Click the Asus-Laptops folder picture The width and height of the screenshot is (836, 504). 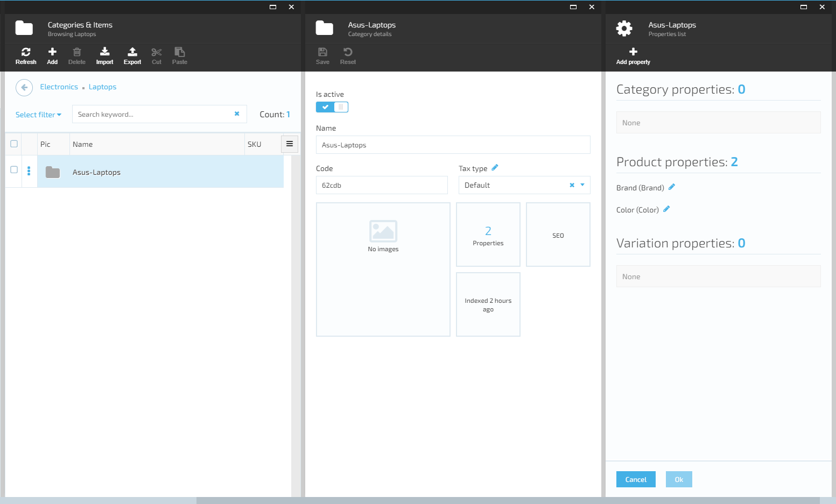pos(53,172)
